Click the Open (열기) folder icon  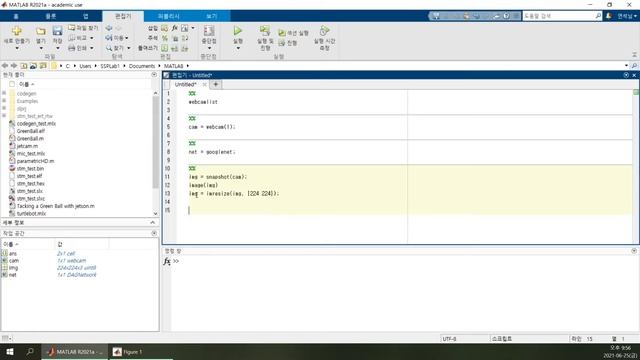(41, 31)
